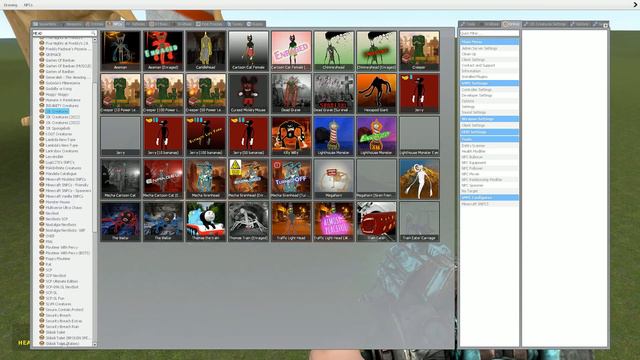640x360 pixels.
Task: Open Developer Settings entry
Action: click(x=489, y=95)
